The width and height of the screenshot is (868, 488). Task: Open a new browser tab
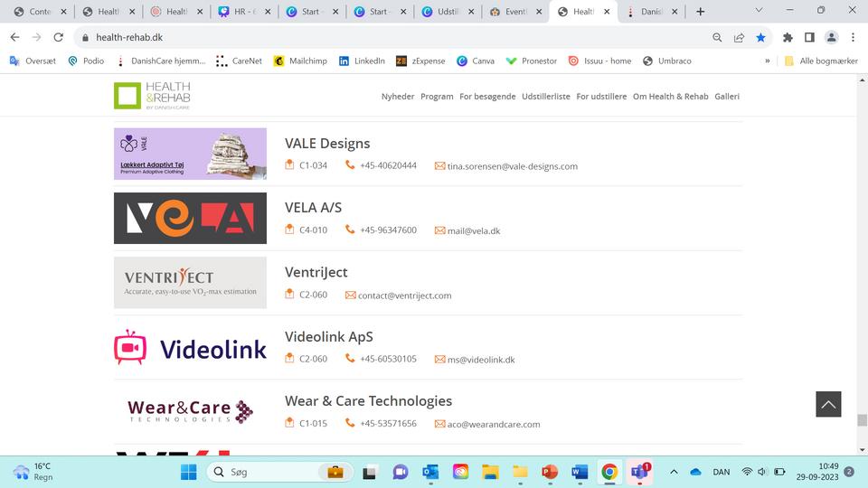[700, 11]
